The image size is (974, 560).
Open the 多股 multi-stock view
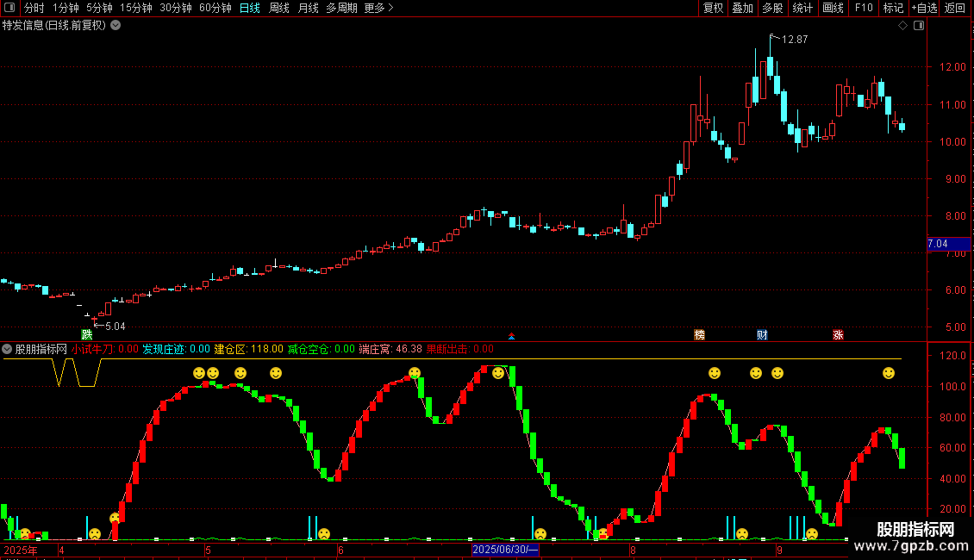point(772,8)
